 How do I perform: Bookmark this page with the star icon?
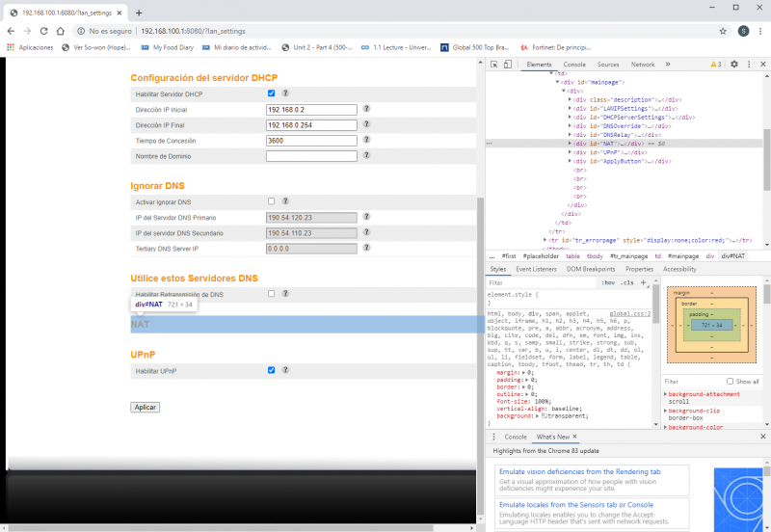click(723, 31)
